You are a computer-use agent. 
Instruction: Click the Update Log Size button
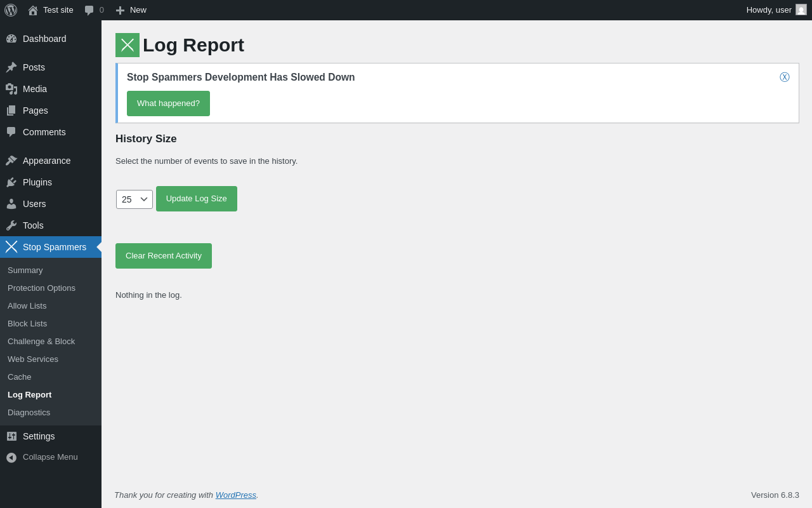pyautogui.click(x=197, y=199)
